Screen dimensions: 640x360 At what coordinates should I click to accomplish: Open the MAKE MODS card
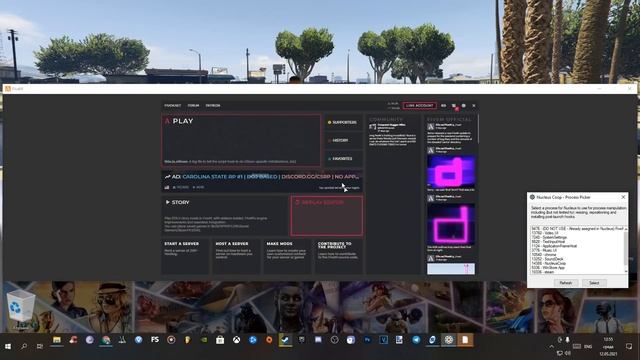287,256
